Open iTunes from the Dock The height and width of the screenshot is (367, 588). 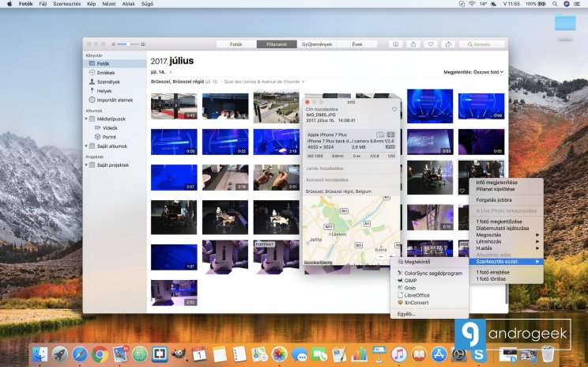tap(398, 354)
